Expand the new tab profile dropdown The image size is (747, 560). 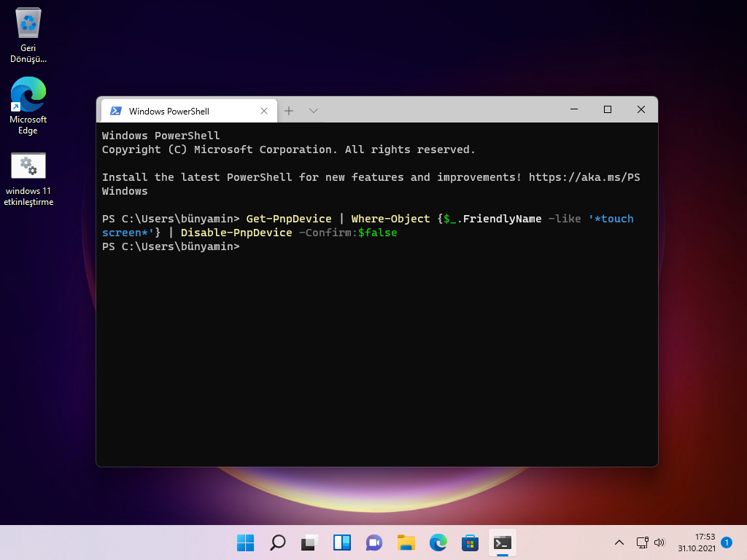(314, 111)
